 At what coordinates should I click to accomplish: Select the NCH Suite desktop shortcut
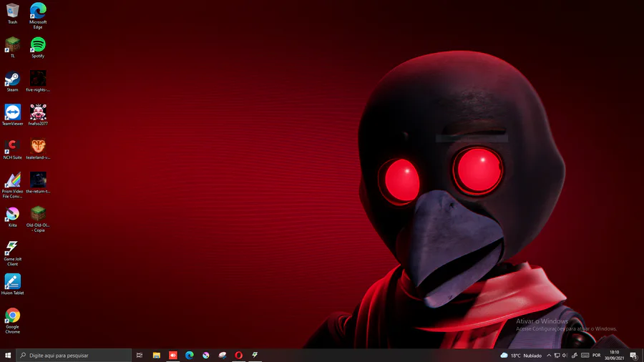tap(12, 149)
